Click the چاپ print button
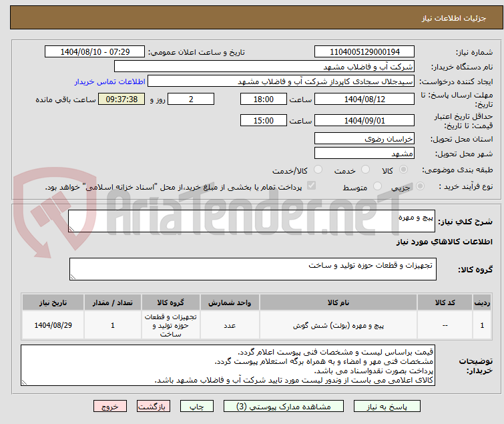 (x=196, y=407)
